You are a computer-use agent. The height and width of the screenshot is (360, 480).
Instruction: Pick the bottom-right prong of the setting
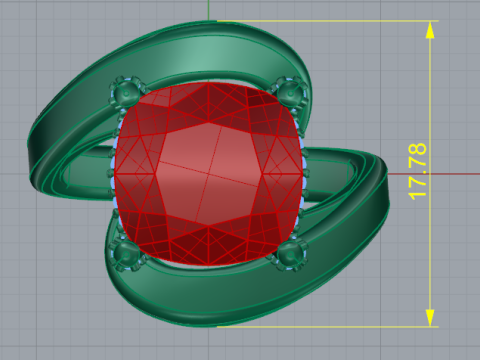(x=290, y=255)
